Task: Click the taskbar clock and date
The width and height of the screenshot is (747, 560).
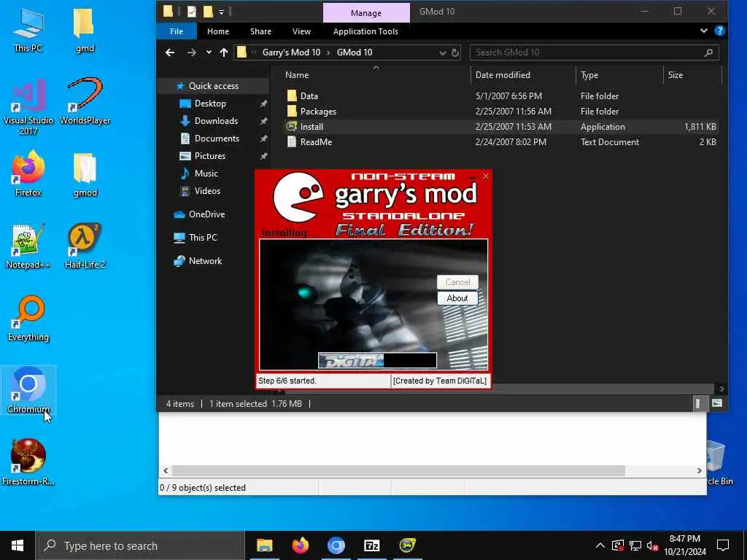Action: tap(684, 545)
